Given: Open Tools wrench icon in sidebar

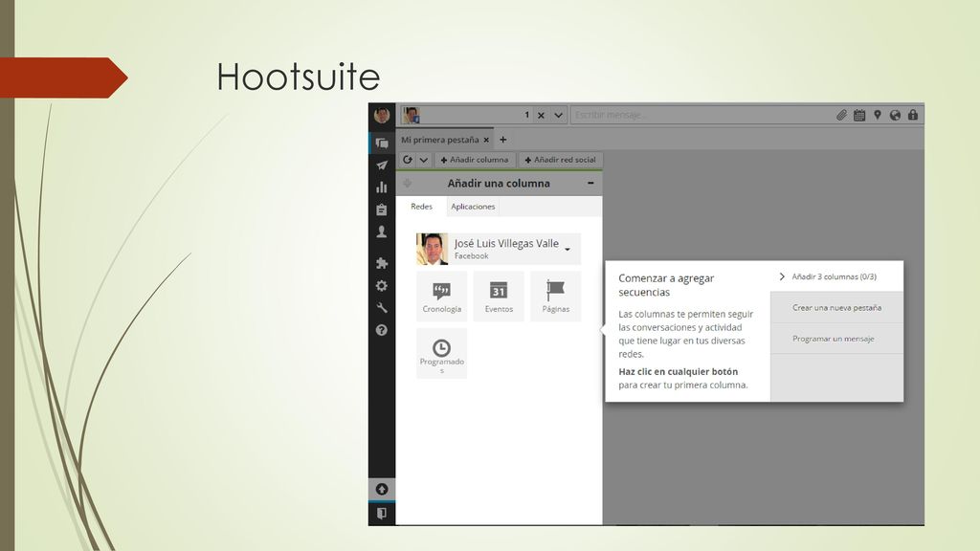Looking at the screenshot, I should pyautogui.click(x=382, y=307).
